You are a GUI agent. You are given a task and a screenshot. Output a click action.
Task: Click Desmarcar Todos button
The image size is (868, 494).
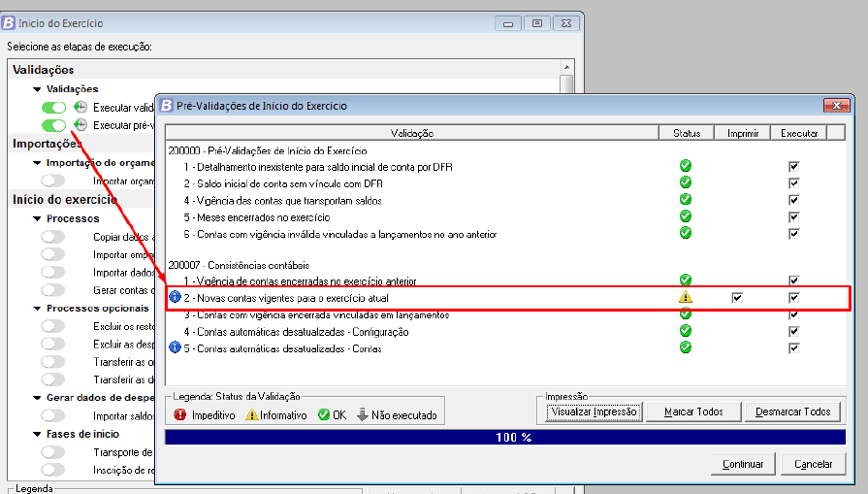click(792, 412)
